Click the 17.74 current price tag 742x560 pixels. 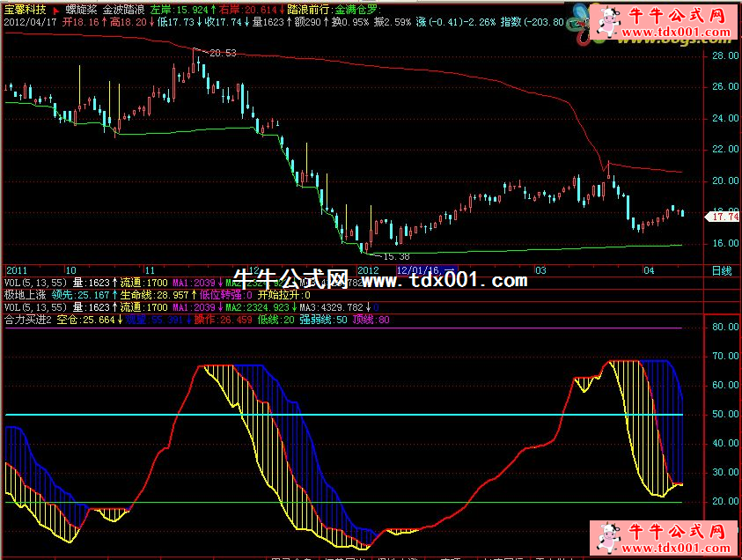pos(724,216)
